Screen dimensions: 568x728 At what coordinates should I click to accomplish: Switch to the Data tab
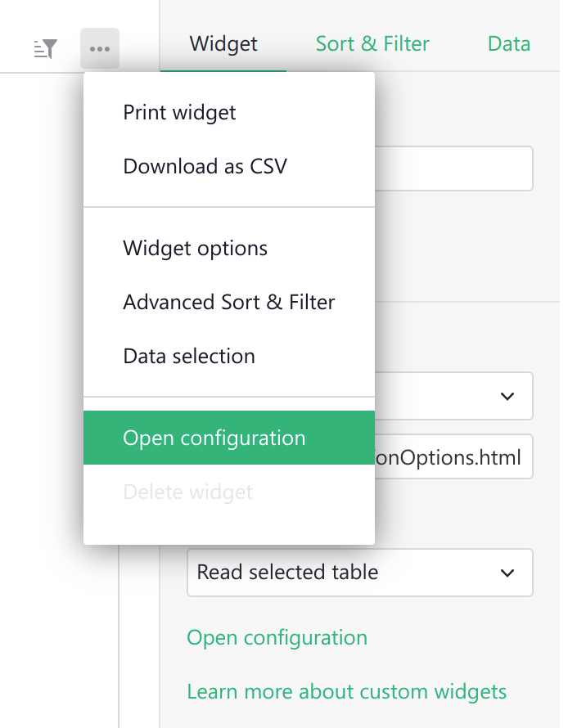coord(508,44)
